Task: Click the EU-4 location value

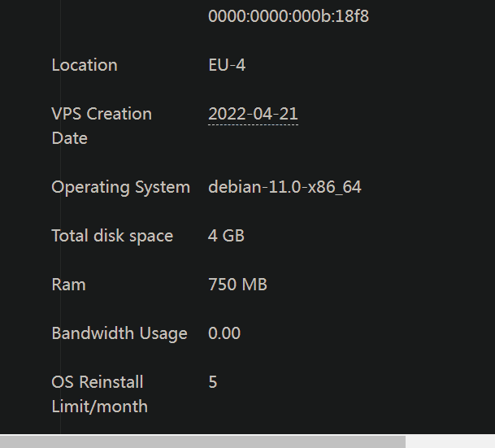Action: [227, 65]
